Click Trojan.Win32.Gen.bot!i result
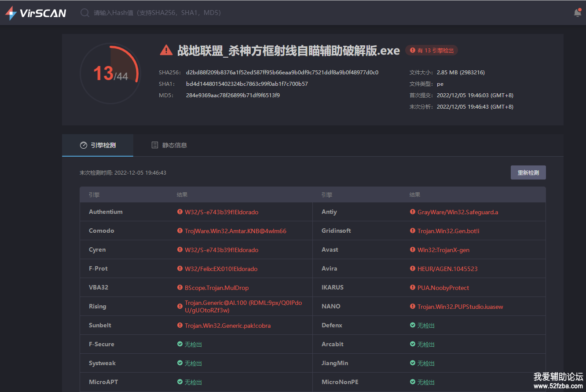This screenshot has width=586, height=392. (448, 231)
